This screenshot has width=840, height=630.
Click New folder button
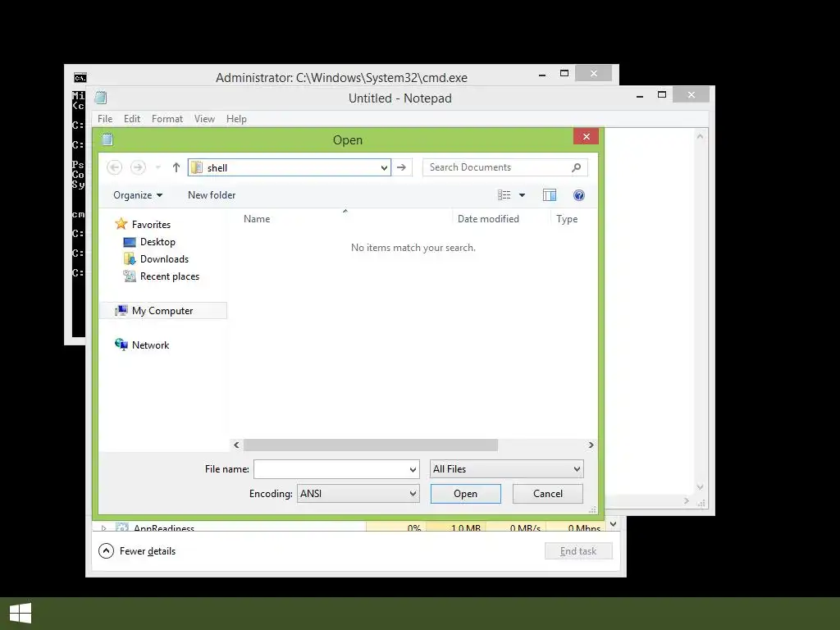pyautogui.click(x=212, y=195)
